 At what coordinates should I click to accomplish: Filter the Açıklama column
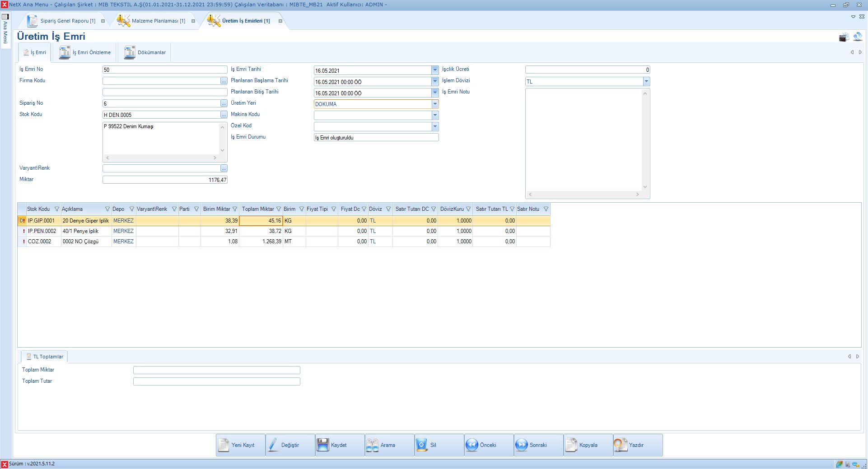tap(107, 209)
